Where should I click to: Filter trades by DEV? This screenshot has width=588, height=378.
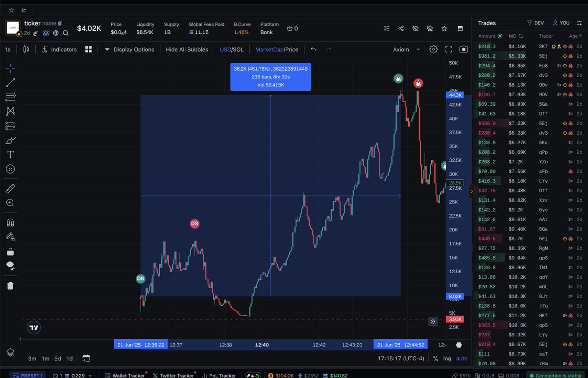536,23
